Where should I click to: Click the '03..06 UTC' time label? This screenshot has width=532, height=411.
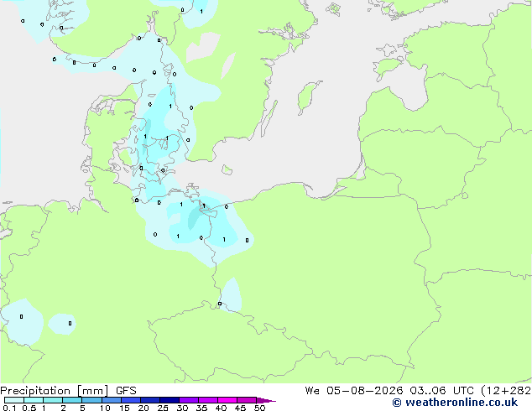click(x=441, y=391)
